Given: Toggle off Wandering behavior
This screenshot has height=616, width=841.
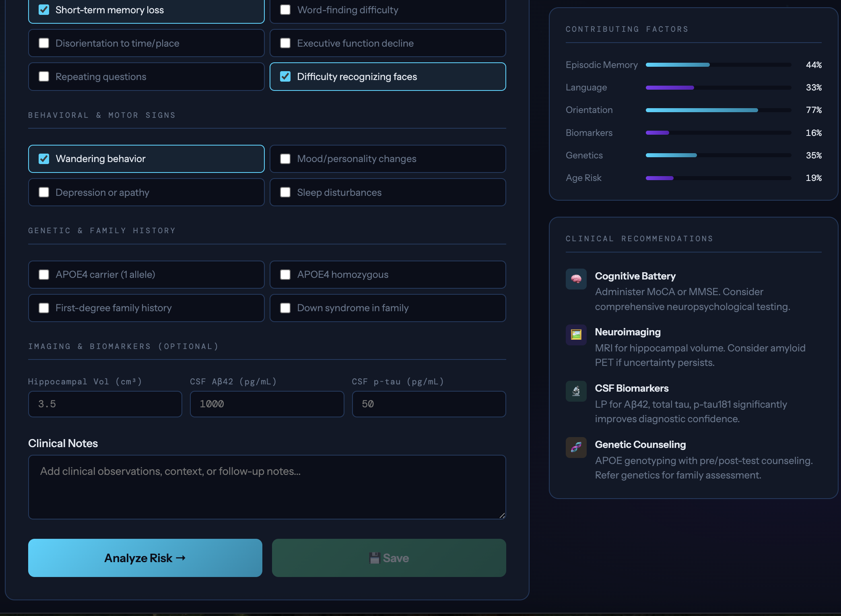Looking at the screenshot, I should click(44, 159).
